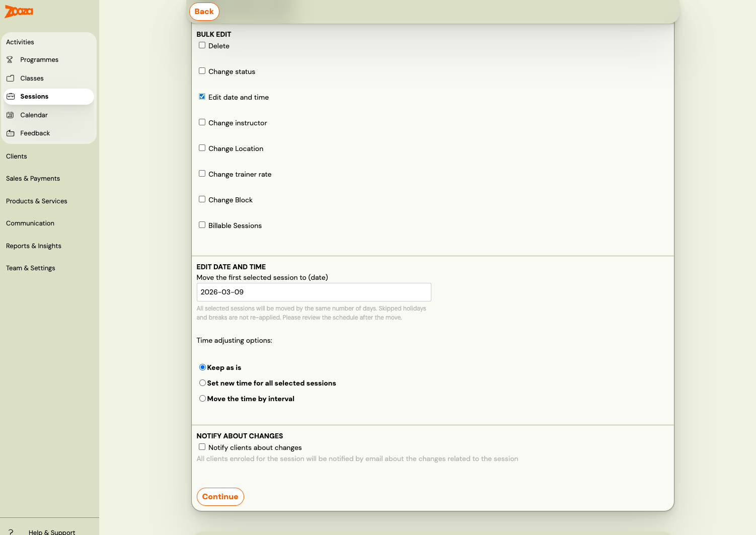Open the Calendar menu item
Viewport: 756px width, 535px height.
coord(49,115)
